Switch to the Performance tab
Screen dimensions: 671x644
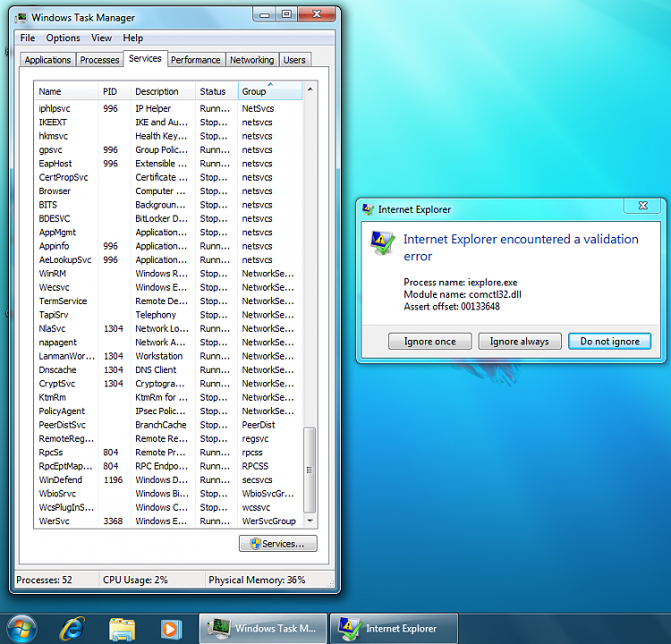point(196,60)
